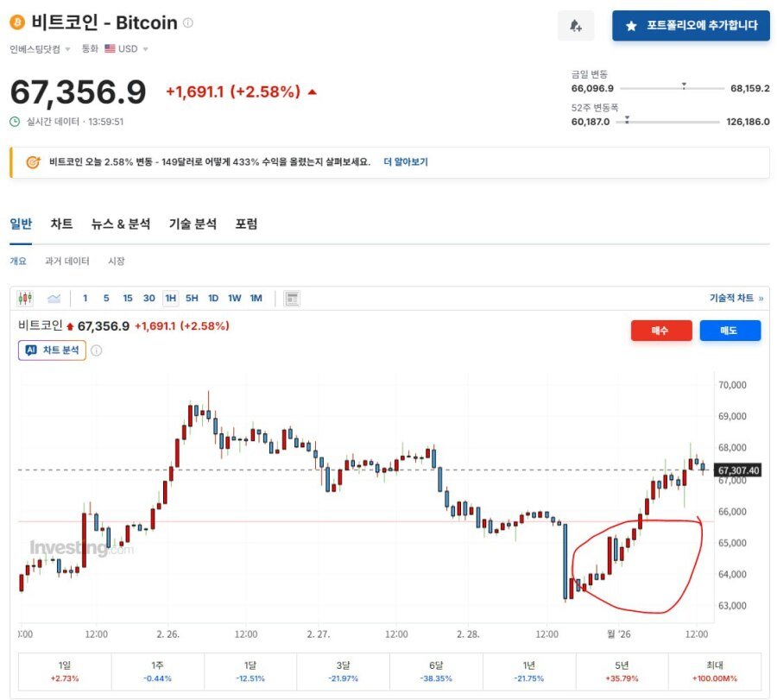Open the news panel icon in chart toolbar
The width and height of the screenshot is (777, 700).
click(291, 297)
